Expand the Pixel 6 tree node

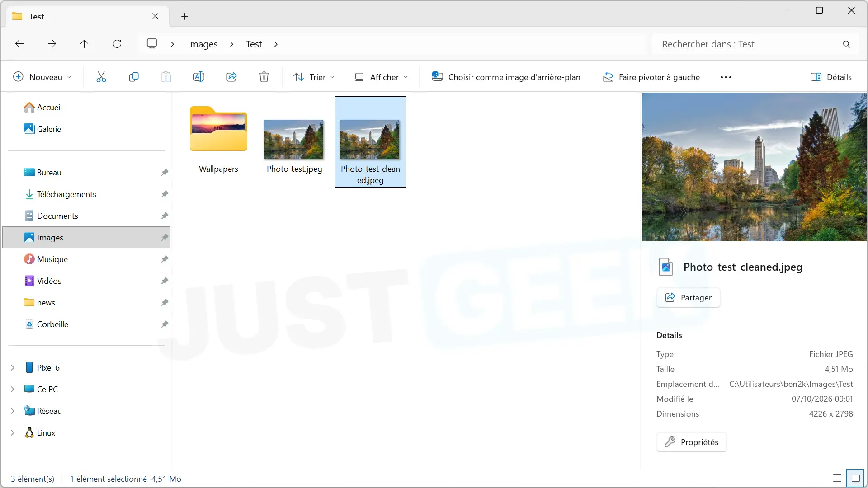coord(13,368)
